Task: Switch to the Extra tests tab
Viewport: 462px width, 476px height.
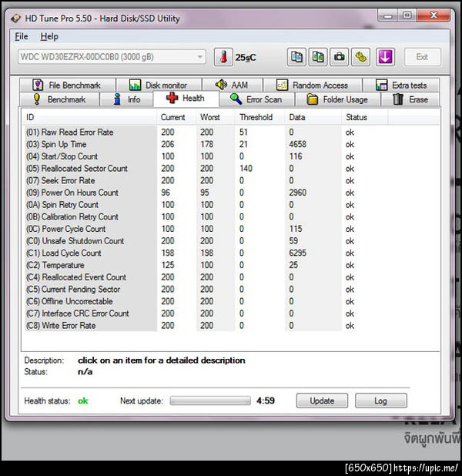Action: point(400,85)
